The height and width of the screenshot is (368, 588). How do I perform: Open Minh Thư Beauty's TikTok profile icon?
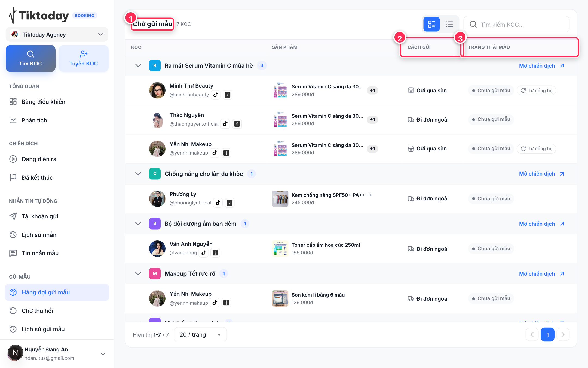(x=216, y=95)
